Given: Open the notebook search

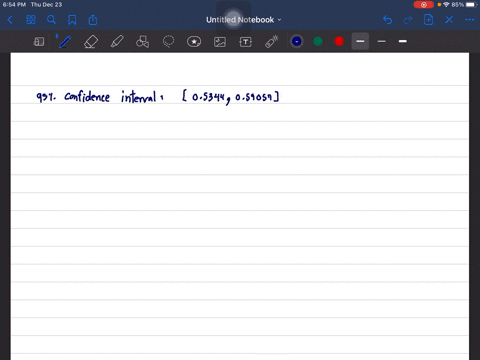Looking at the screenshot, I should (x=51, y=20).
